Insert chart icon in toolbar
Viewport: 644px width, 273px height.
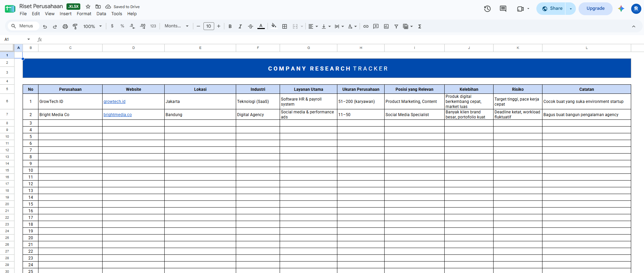point(386,26)
